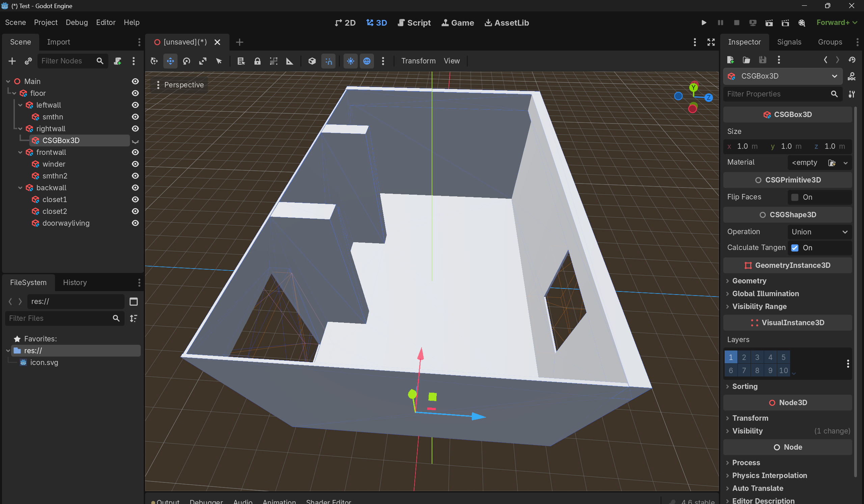This screenshot has height=504, width=864.
Task: Uncheck the Calculate Tangents checkbox
Action: point(795,248)
